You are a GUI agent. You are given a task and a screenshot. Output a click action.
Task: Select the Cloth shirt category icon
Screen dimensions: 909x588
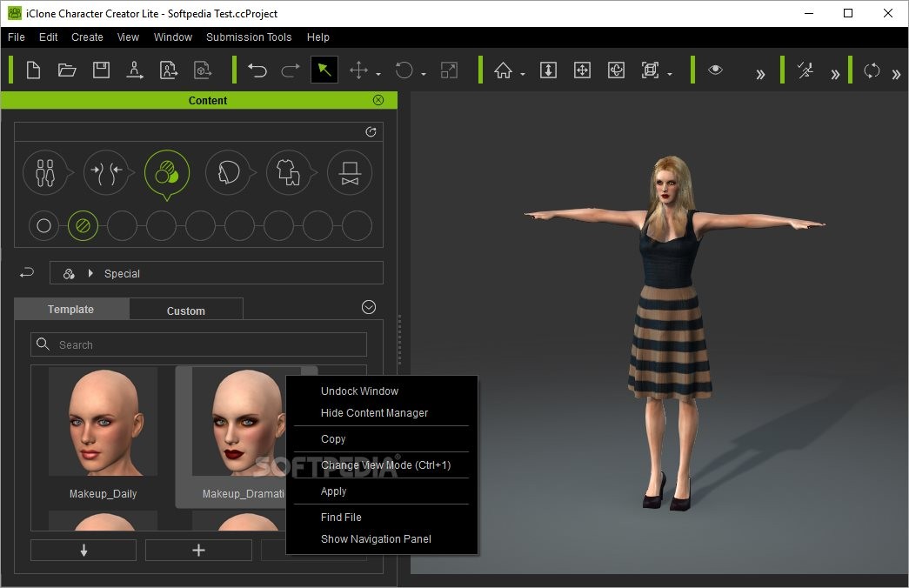pos(289,173)
